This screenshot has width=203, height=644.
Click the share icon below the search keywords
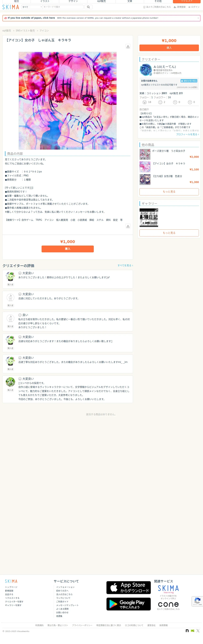(128, 226)
